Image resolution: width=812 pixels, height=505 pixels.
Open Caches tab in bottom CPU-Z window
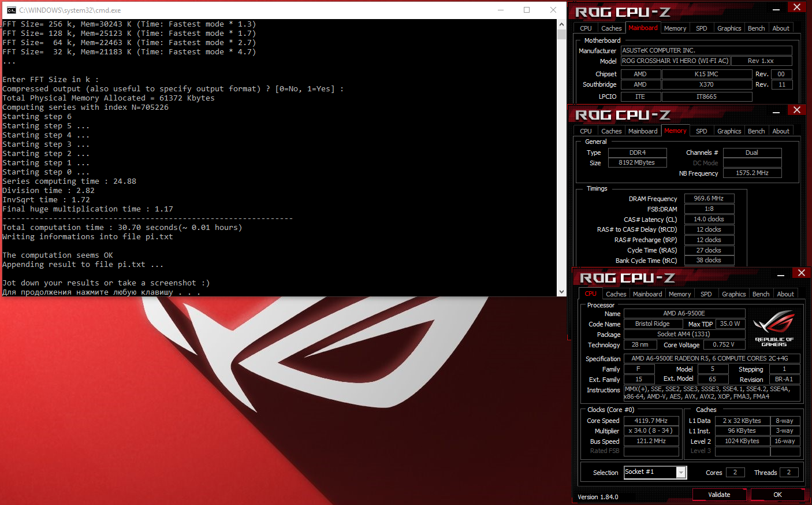pos(616,294)
